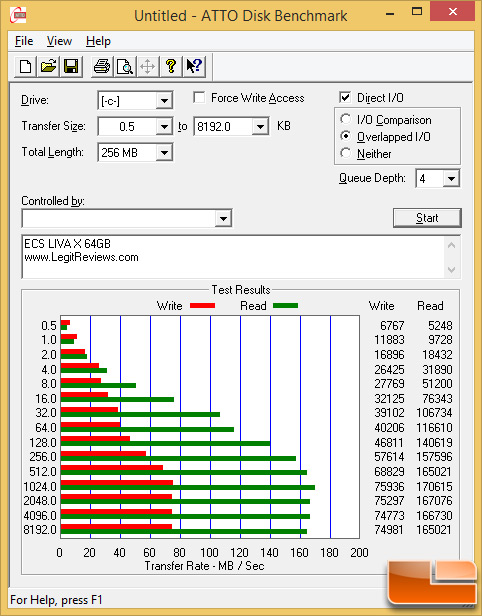Viewport: 482px width, 616px height.
Task: Open the Controlled by combo box
Action: tap(127, 218)
